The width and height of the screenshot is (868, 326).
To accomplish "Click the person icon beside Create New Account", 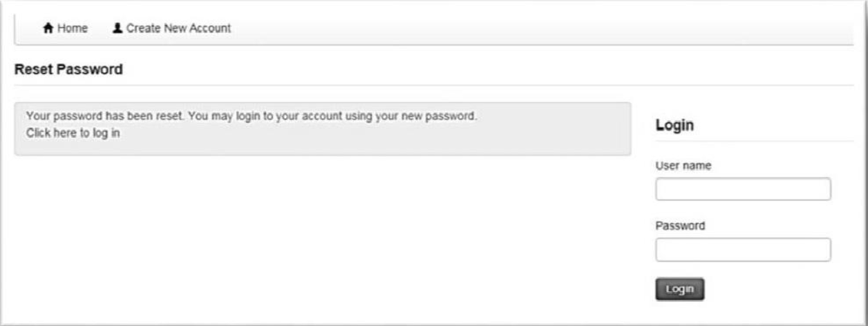I will coord(117,28).
